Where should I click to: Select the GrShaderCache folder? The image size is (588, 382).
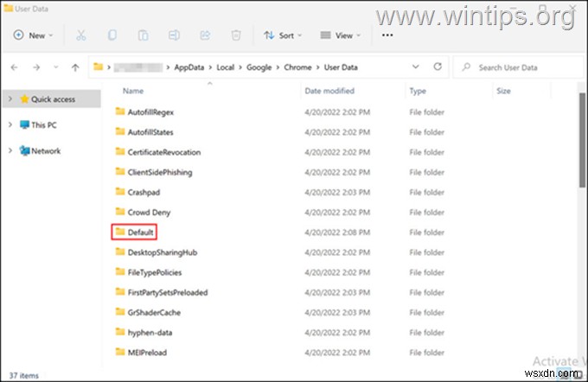point(154,312)
